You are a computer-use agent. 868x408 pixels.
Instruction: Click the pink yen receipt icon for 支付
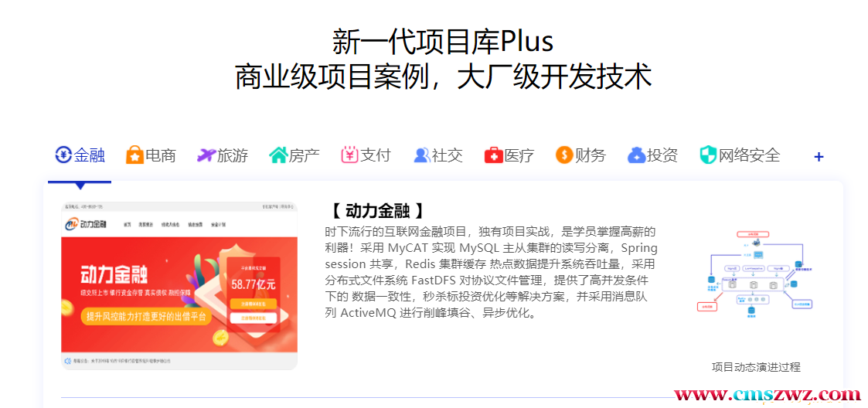click(x=349, y=155)
